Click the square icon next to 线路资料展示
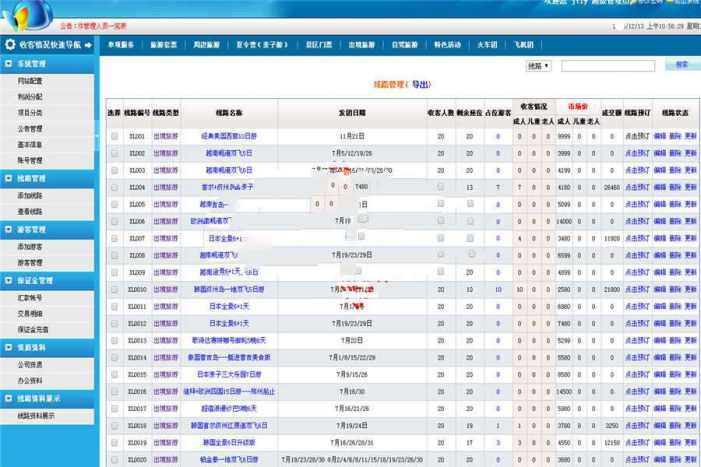701x467 pixels. click(9, 398)
